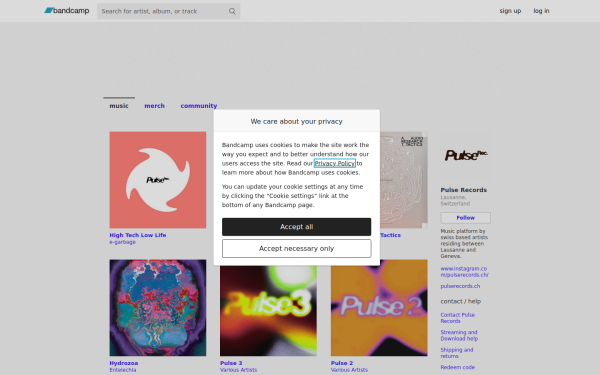Open the Pulse 2 album cover
The height and width of the screenshot is (375, 600).
click(379, 308)
